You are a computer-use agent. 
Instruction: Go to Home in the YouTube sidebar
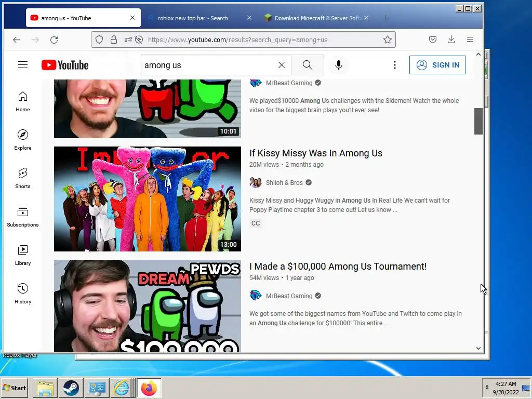[x=23, y=101]
